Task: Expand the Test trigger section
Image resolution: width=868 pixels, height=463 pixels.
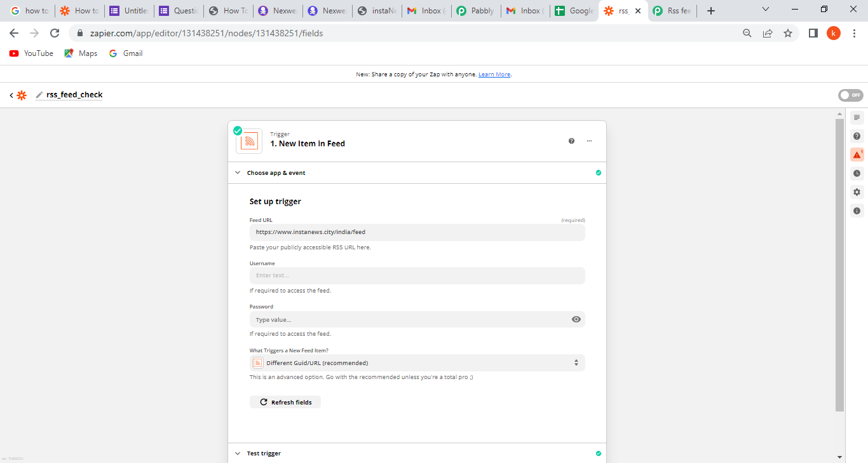Action: pyautogui.click(x=238, y=453)
